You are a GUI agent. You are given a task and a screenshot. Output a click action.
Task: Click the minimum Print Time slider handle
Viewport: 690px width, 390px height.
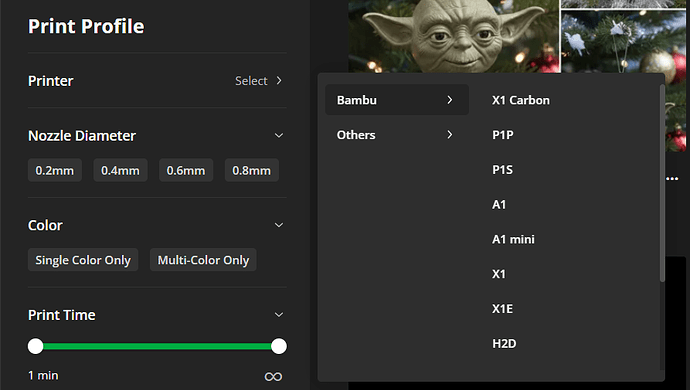click(x=36, y=346)
